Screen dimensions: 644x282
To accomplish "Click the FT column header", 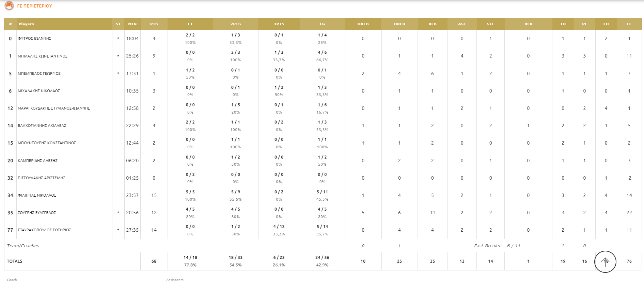I will click(x=190, y=24).
